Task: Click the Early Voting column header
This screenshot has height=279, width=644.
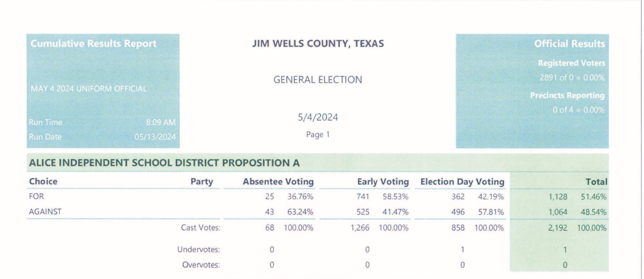Action: coord(383,182)
